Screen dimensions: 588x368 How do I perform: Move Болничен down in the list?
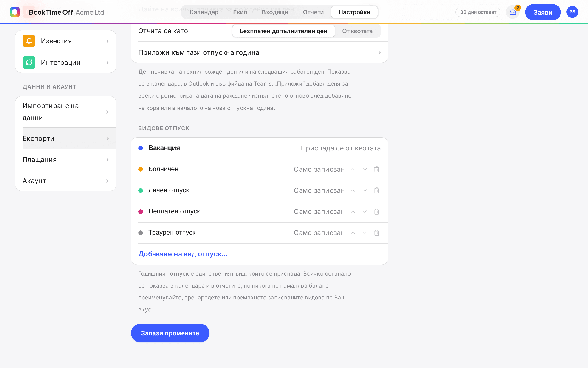click(365, 169)
